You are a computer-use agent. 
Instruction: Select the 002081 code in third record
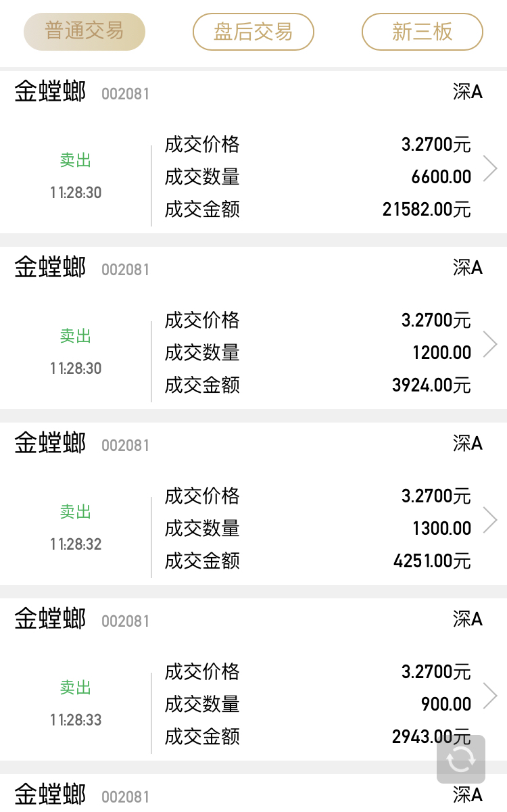[x=125, y=446]
